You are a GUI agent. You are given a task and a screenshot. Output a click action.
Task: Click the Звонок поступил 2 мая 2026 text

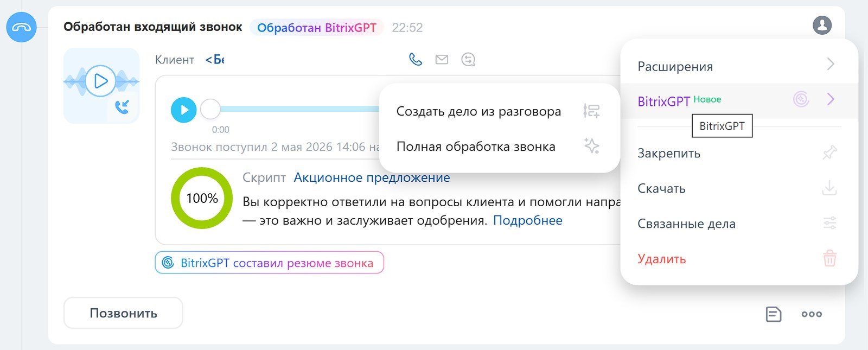pyautogui.click(x=275, y=147)
